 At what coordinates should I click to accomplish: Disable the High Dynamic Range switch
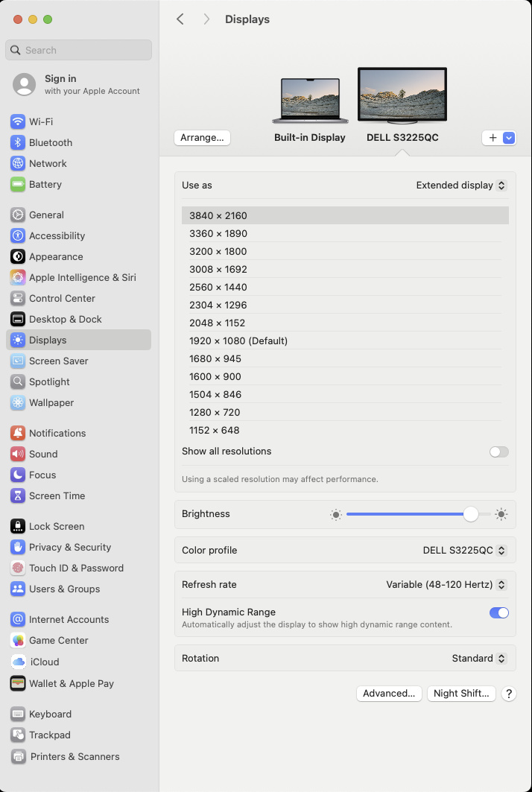[498, 612]
